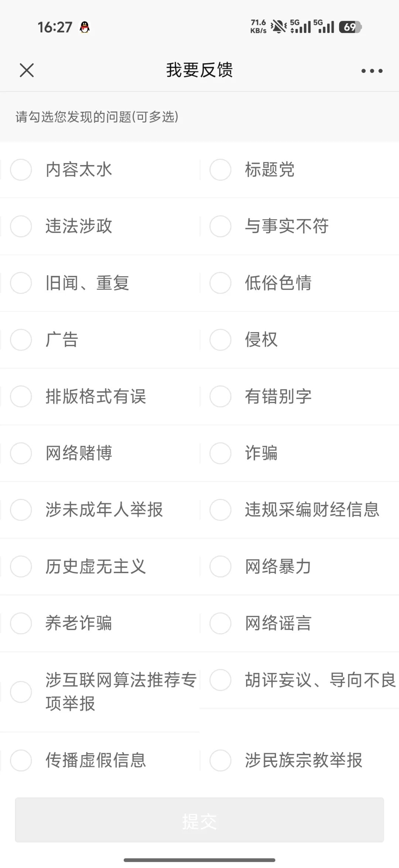
Task: Tap the battery indicator in status bar
Action: click(x=350, y=27)
